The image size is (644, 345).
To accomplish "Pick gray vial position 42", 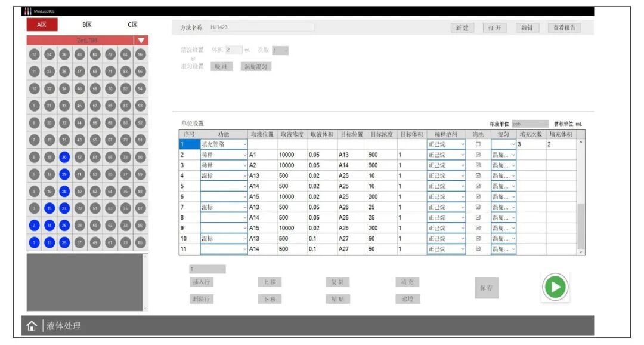I will (x=80, y=157).
